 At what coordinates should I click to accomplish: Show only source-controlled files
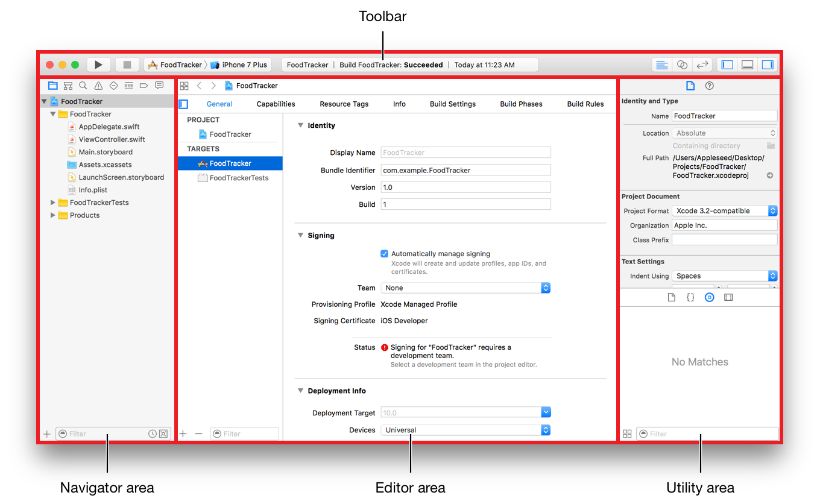pyautogui.click(x=163, y=433)
